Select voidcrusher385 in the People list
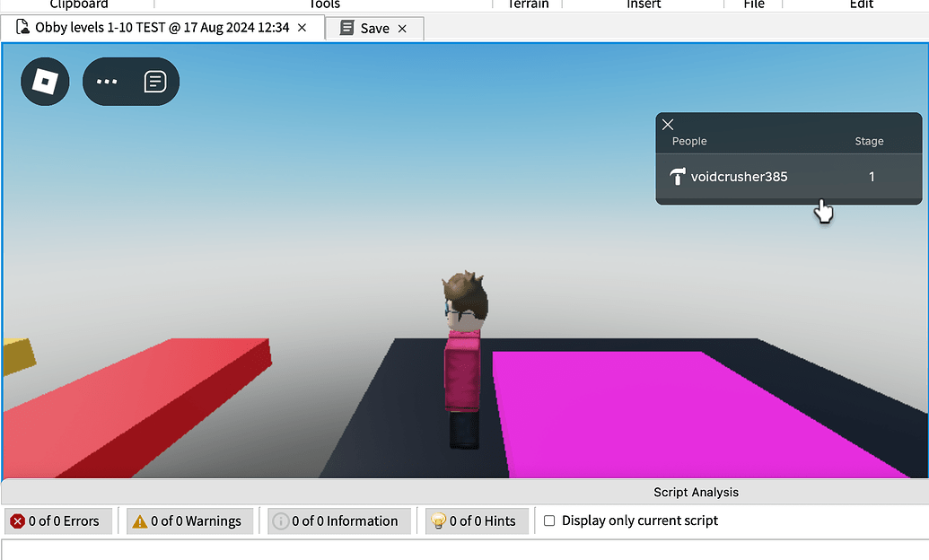The width and height of the screenshot is (929, 560). 740,177
